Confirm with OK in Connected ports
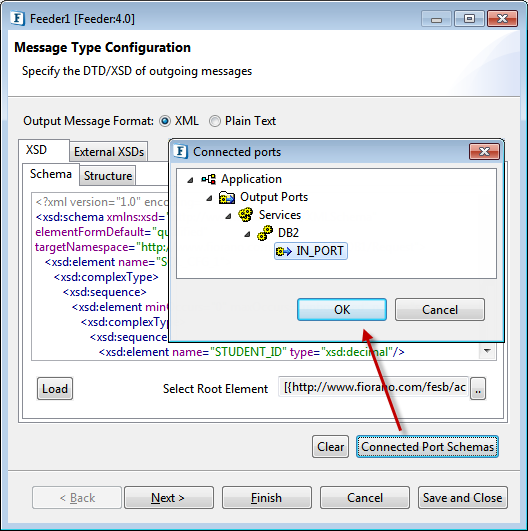This screenshot has width=528, height=531. pyautogui.click(x=342, y=310)
